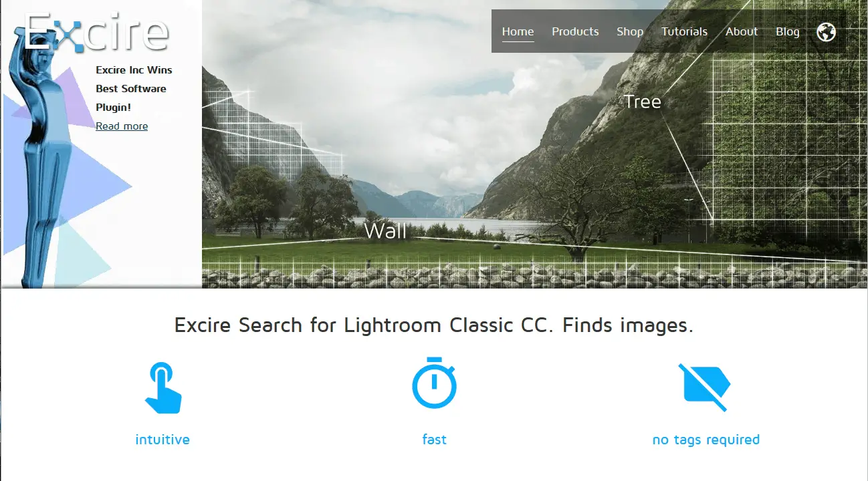The image size is (868, 481).
Task: Open the Tutorials menu item
Action: pos(684,31)
